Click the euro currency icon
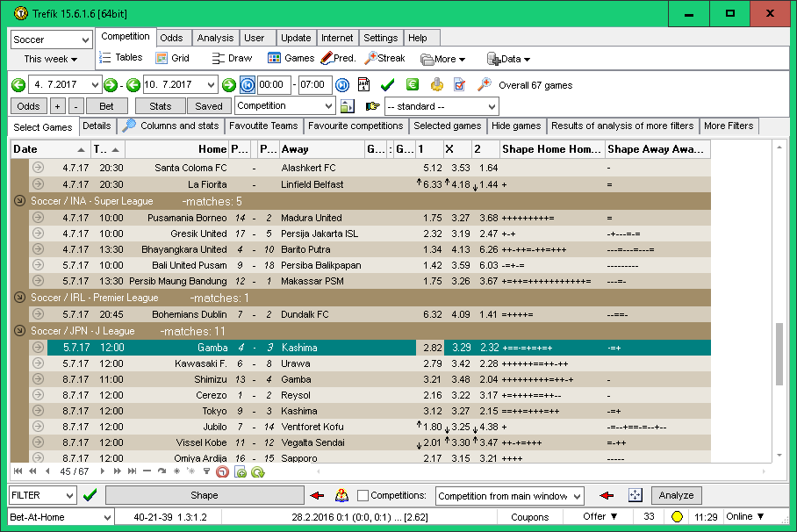 [412, 85]
